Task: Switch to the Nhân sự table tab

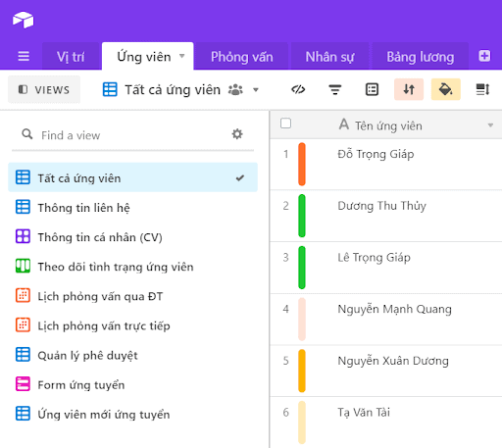Action: tap(329, 56)
